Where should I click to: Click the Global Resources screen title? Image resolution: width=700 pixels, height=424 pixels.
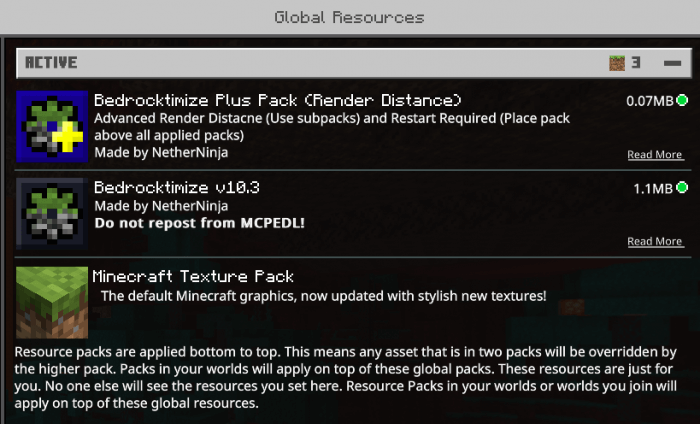[x=349, y=17]
